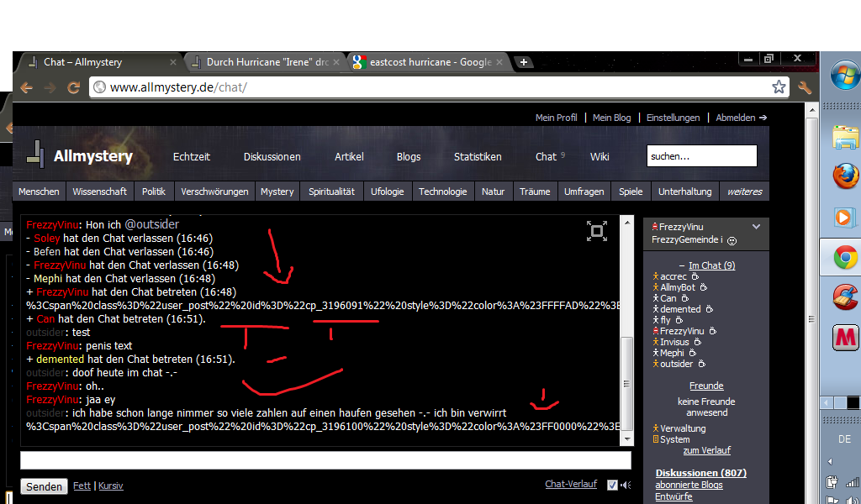
Task: Close the Chat – Allmystery tab
Action: [x=173, y=62]
